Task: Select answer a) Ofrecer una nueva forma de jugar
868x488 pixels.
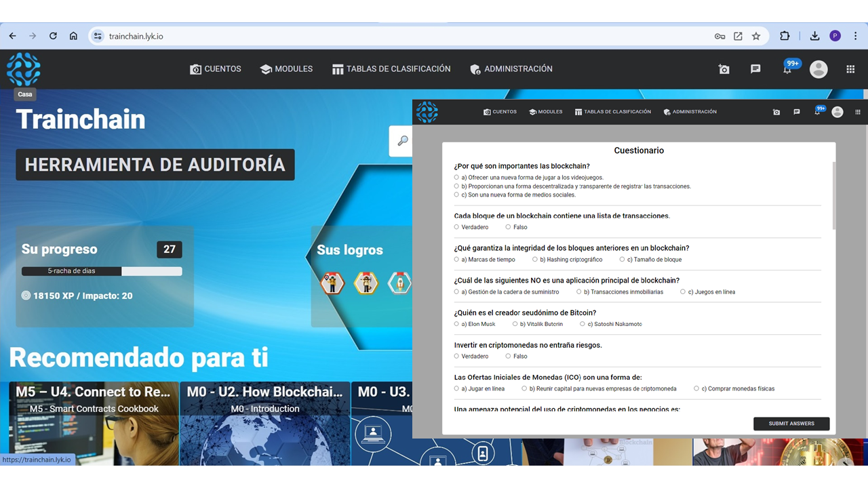Action: [456, 178]
